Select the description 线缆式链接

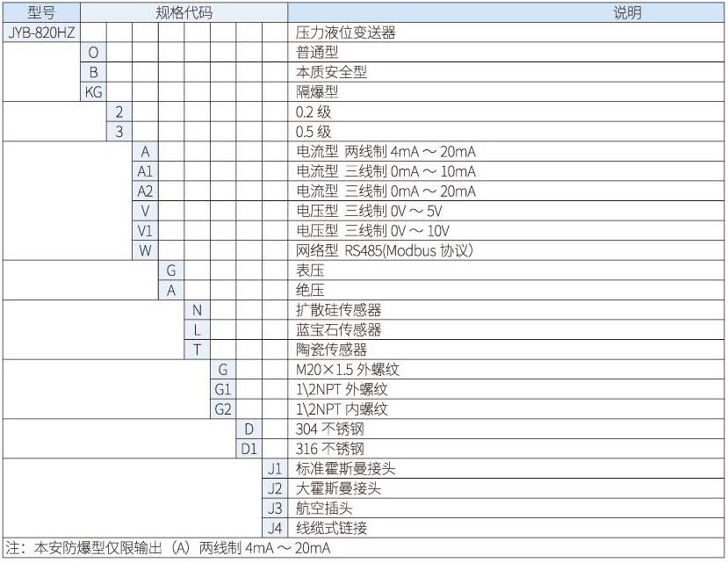[x=331, y=528]
